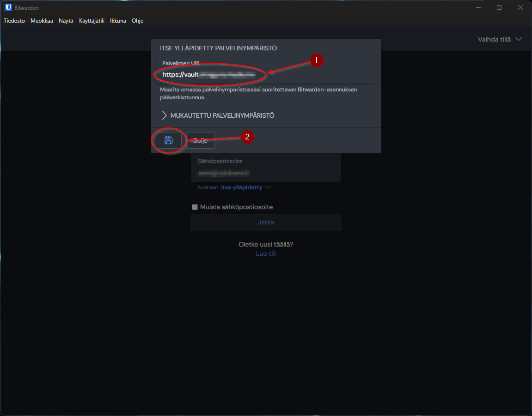The image size is (532, 416).
Task: Click the 'ITSE YLLÄPIDETTY PALVELINYMPÄRISTÖ' heading
Action: (219, 48)
